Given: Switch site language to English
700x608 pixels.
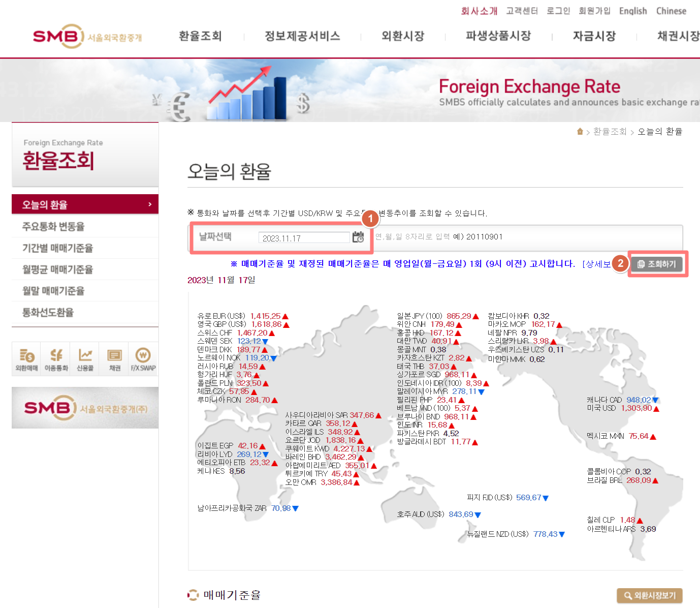Looking at the screenshot, I should point(633,11).
